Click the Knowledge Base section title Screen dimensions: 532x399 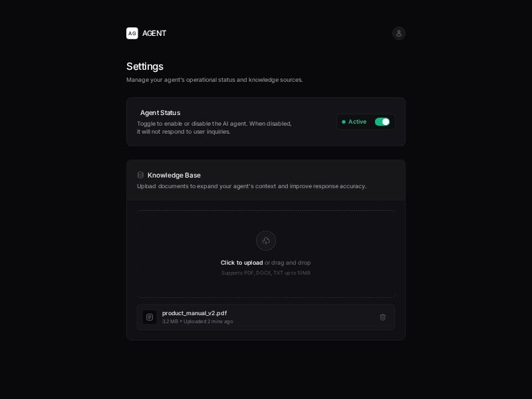click(x=174, y=175)
